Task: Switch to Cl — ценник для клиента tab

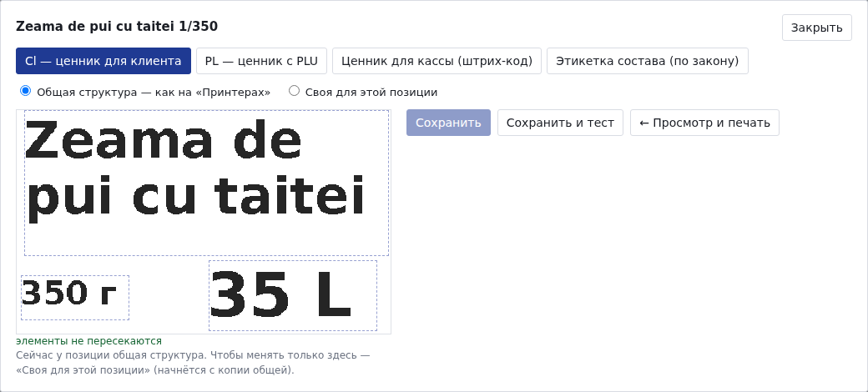Action: pyautogui.click(x=103, y=61)
